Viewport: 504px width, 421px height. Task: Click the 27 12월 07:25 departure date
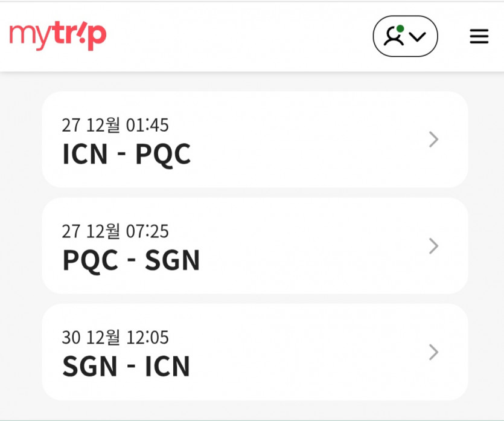pos(115,231)
